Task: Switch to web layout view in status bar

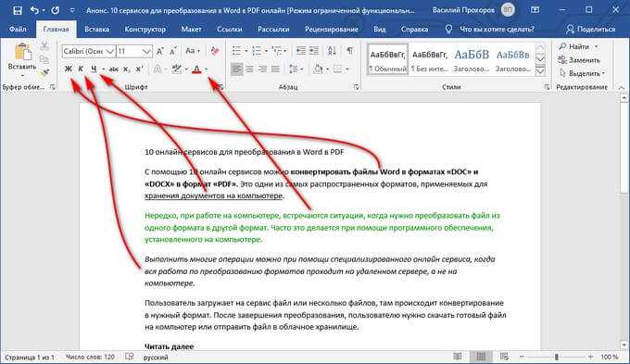Action: click(x=504, y=357)
